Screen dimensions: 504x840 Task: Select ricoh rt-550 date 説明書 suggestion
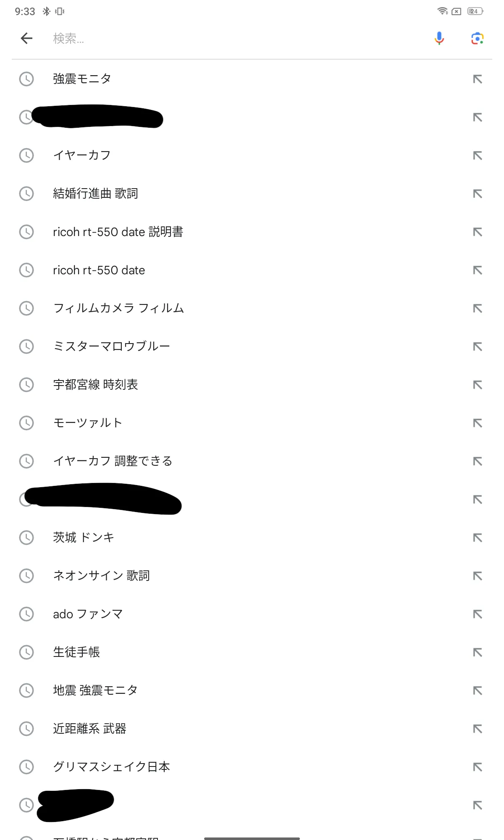click(118, 232)
